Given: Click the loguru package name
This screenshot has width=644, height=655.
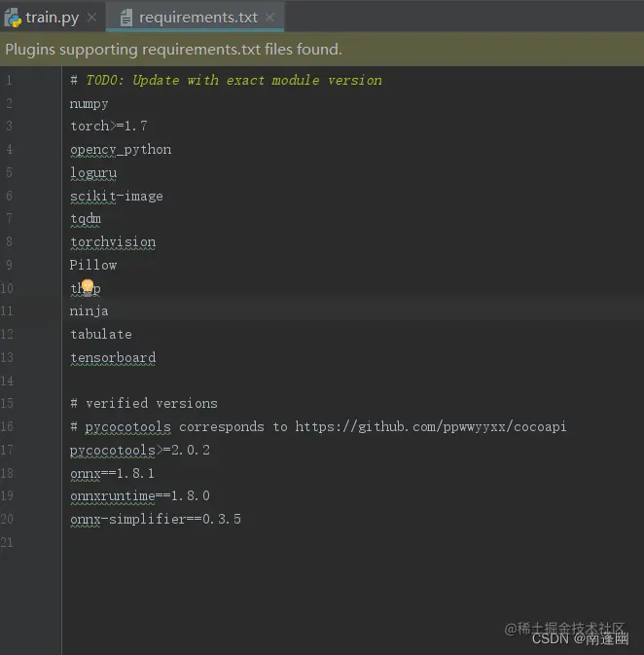Looking at the screenshot, I should click(93, 173).
